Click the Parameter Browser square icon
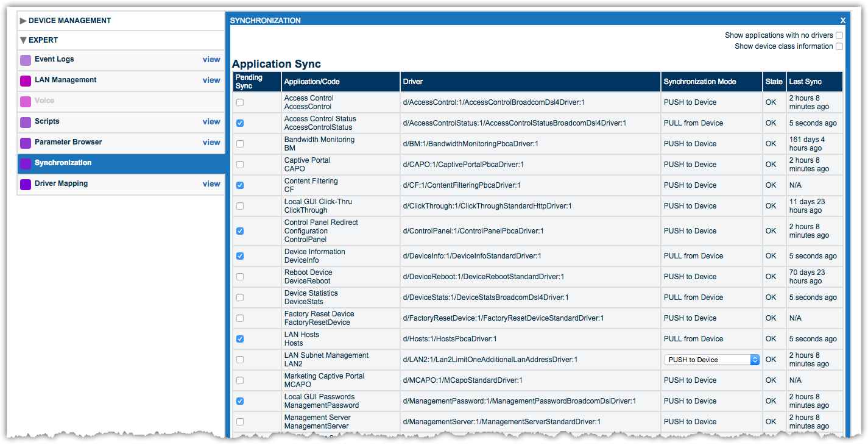The height and width of the screenshot is (445, 868). pyautogui.click(x=26, y=143)
